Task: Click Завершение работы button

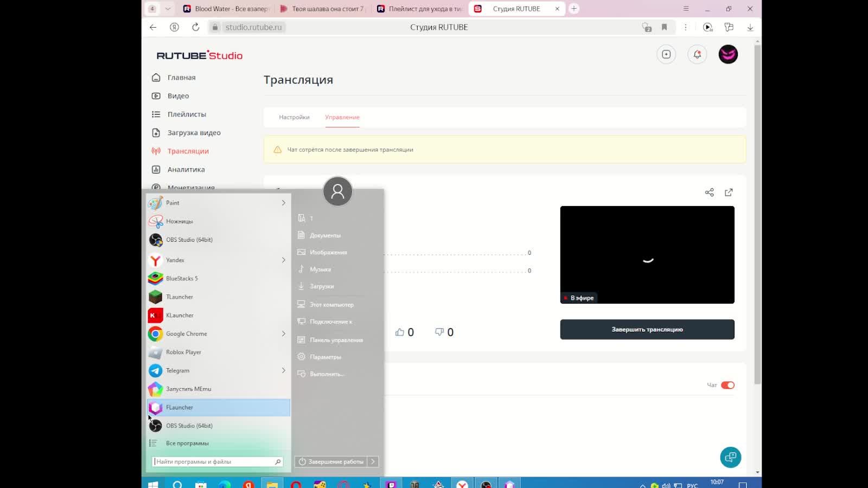Action: click(331, 461)
